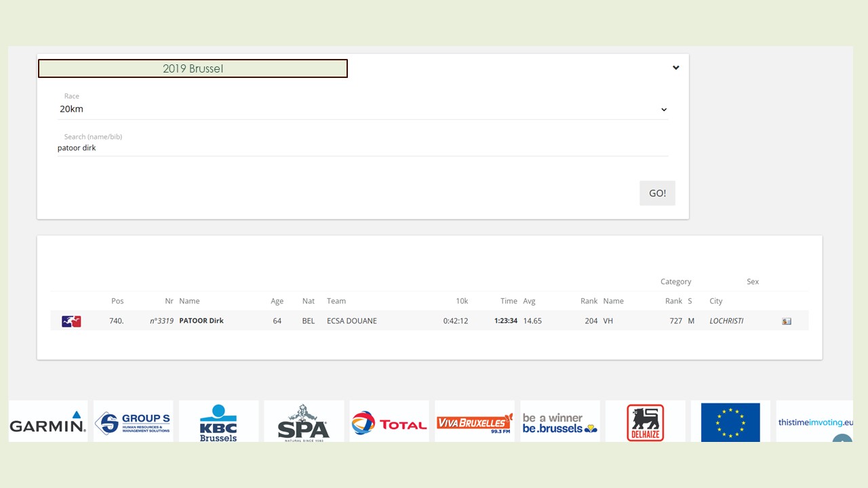
Task: Open the PATOOR Dirk result name
Action: point(201,321)
